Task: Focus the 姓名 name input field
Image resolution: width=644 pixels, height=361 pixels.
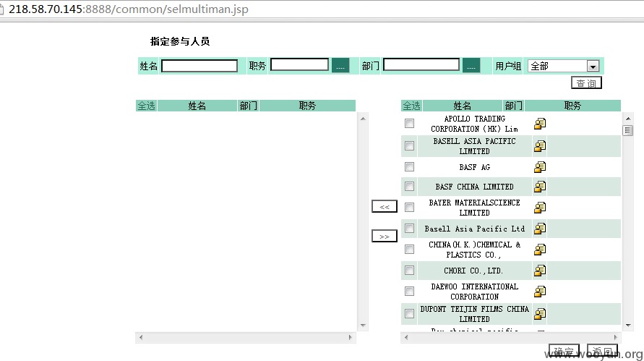Action: [x=199, y=66]
